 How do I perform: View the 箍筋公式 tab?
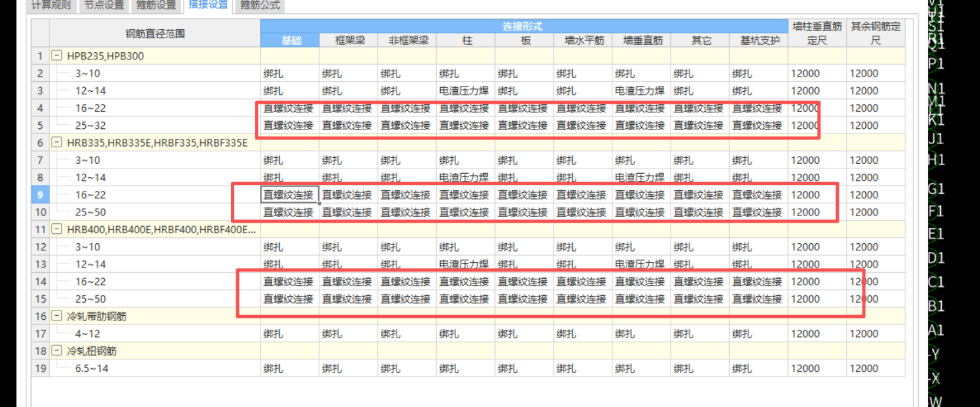(260, 5)
